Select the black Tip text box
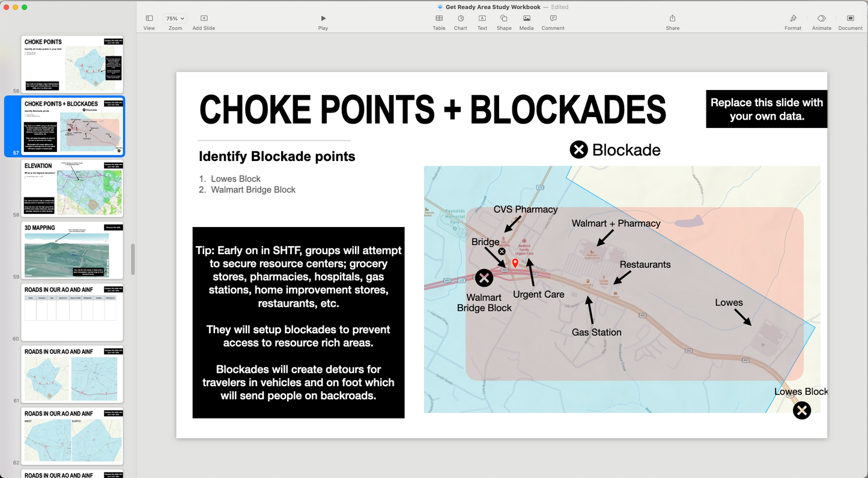The image size is (868, 478). pyautogui.click(x=299, y=322)
